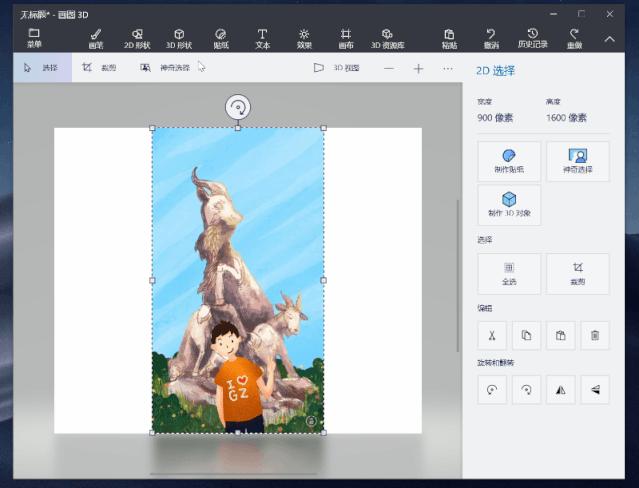Image resolution: width=639 pixels, height=488 pixels.
Task: Open the History (历史记录) panel
Action: [x=532, y=38]
